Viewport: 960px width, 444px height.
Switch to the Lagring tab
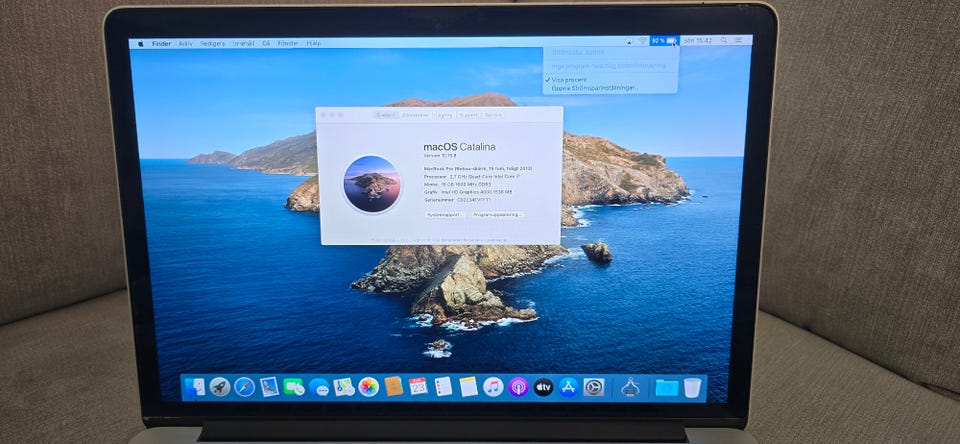click(x=444, y=115)
